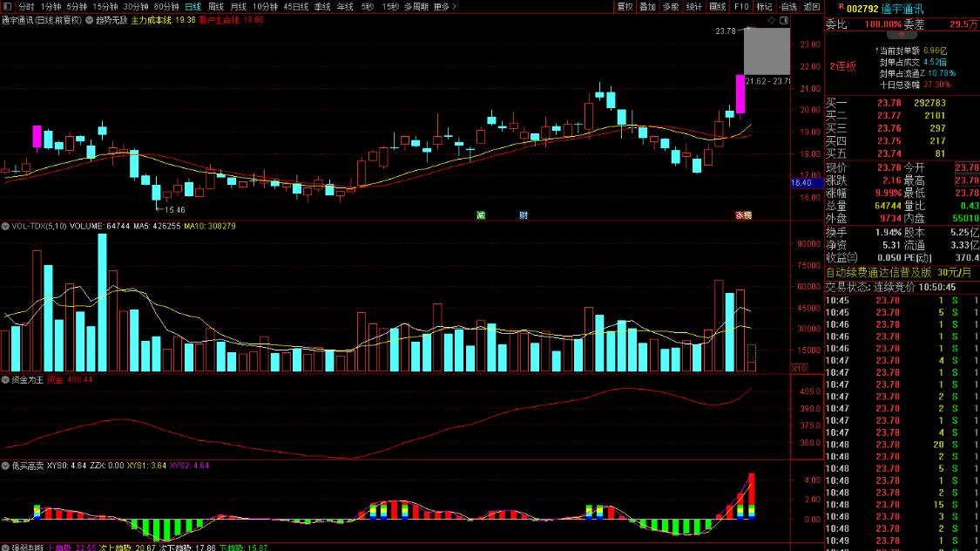Viewport: 980px width, 551px height.
Task: Click the diamond icon above the price chart
Action: click(x=772, y=21)
